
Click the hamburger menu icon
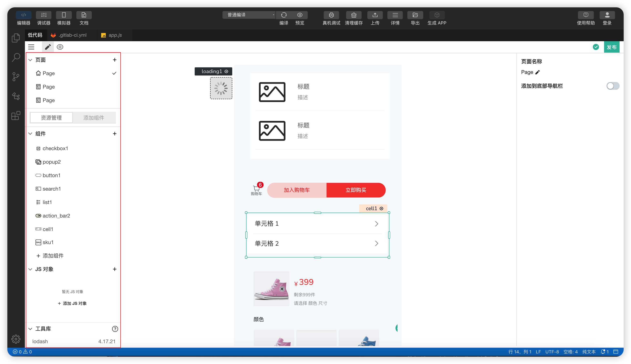31,47
